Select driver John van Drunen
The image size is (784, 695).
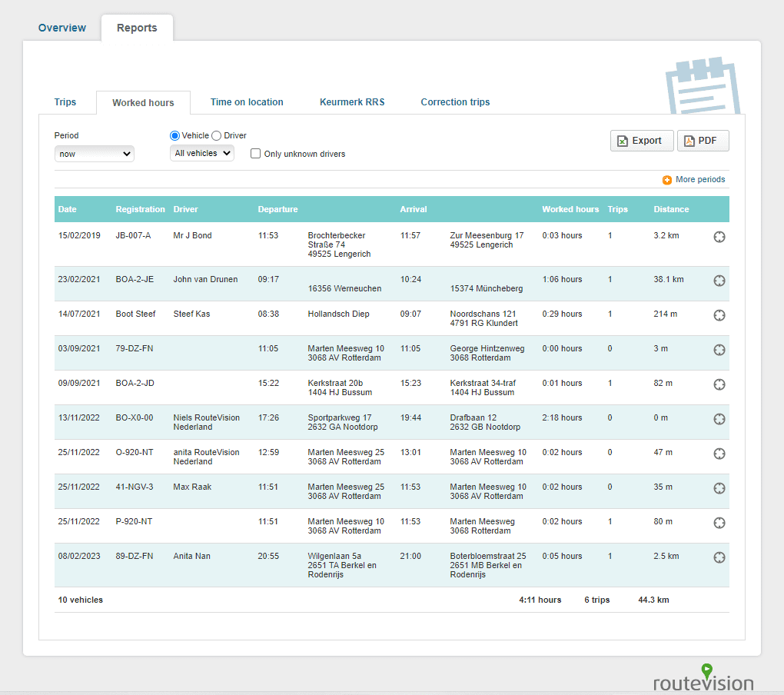205,280
